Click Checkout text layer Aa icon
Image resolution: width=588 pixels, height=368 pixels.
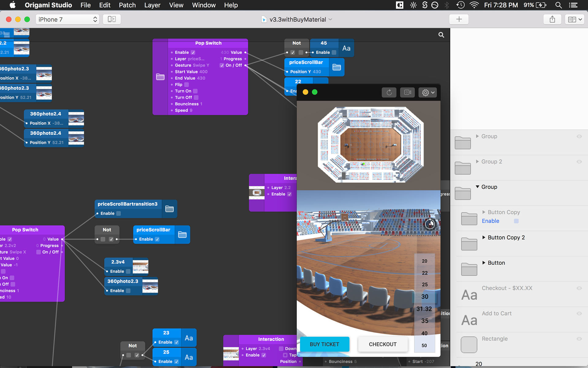469,295
